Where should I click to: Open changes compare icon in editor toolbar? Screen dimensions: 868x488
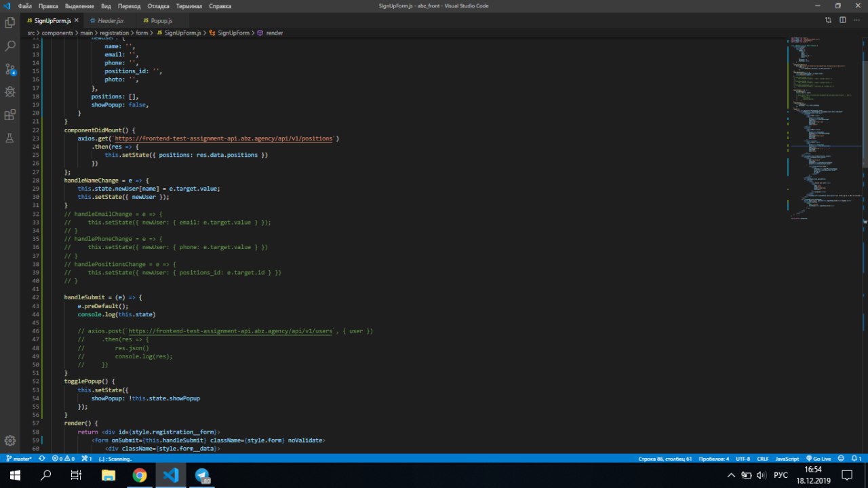point(828,20)
